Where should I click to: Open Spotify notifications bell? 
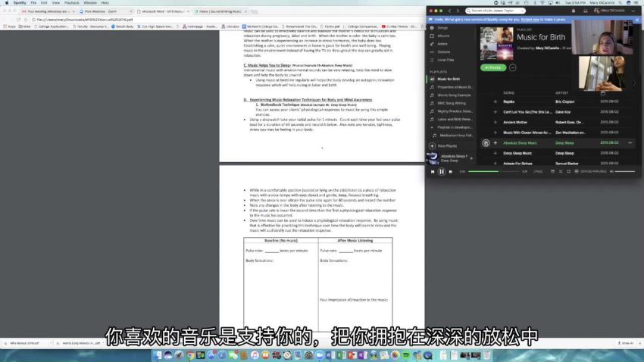coord(574,11)
